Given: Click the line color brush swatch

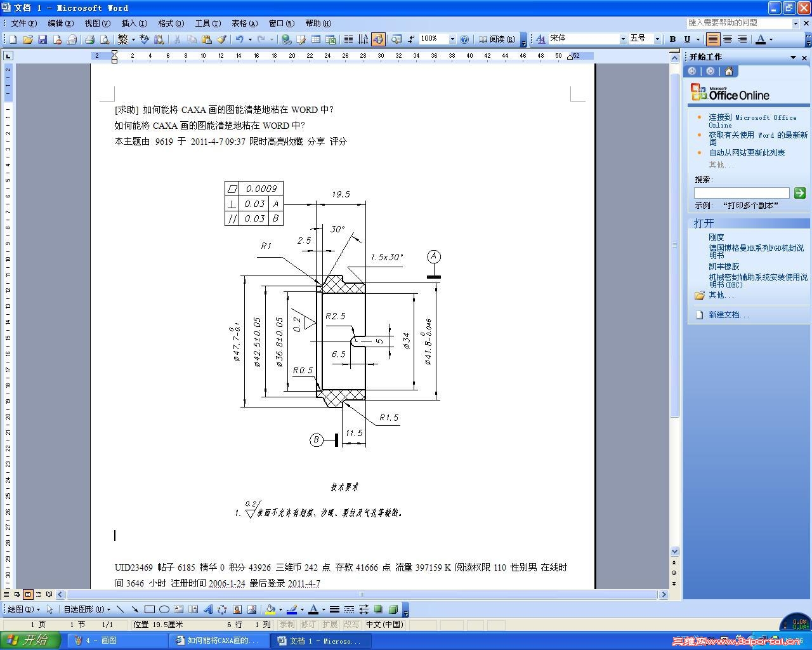Looking at the screenshot, I should coord(291,609).
